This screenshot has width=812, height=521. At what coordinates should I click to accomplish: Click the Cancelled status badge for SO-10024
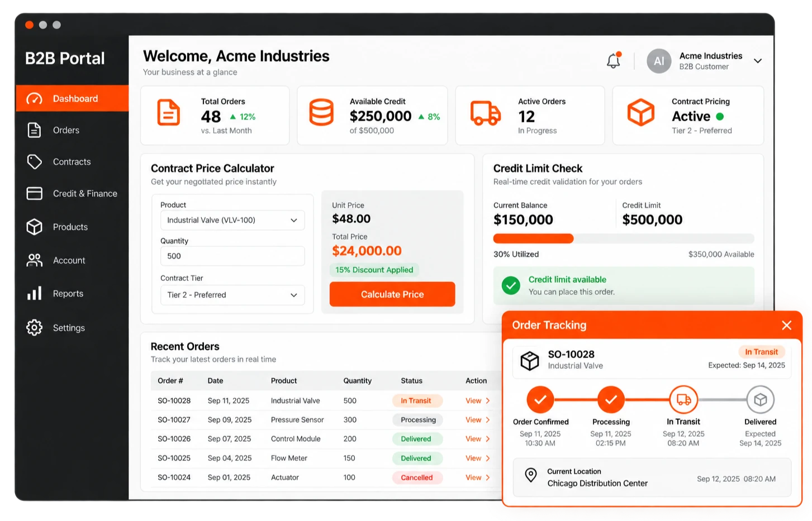pyautogui.click(x=417, y=477)
